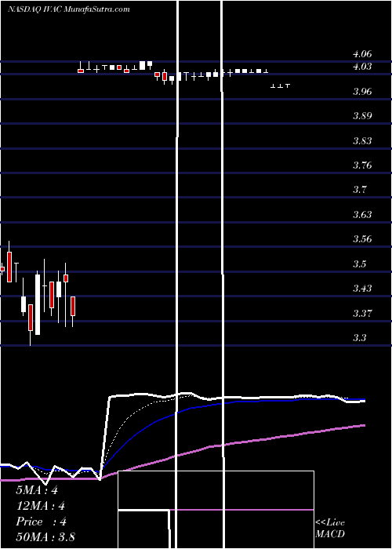Screen dimensions: 392x549
Task: Click the 3.43 price axis label
Action: point(362,289)
